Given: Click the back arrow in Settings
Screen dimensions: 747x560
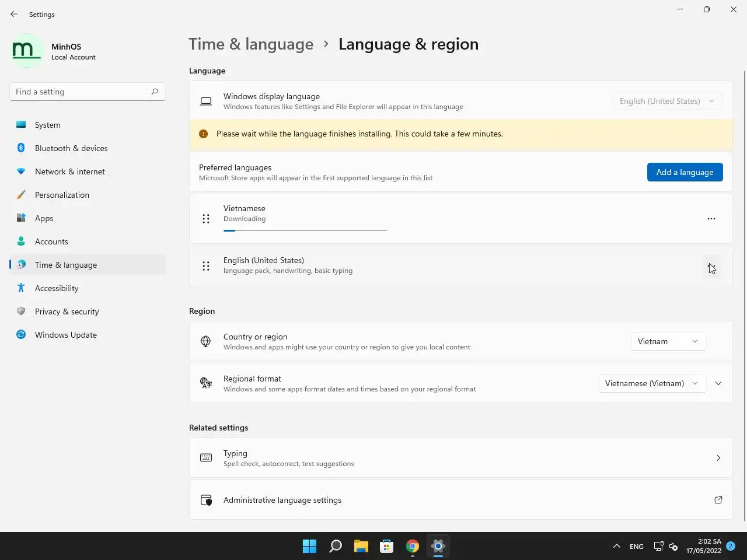Looking at the screenshot, I should (14, 14).
